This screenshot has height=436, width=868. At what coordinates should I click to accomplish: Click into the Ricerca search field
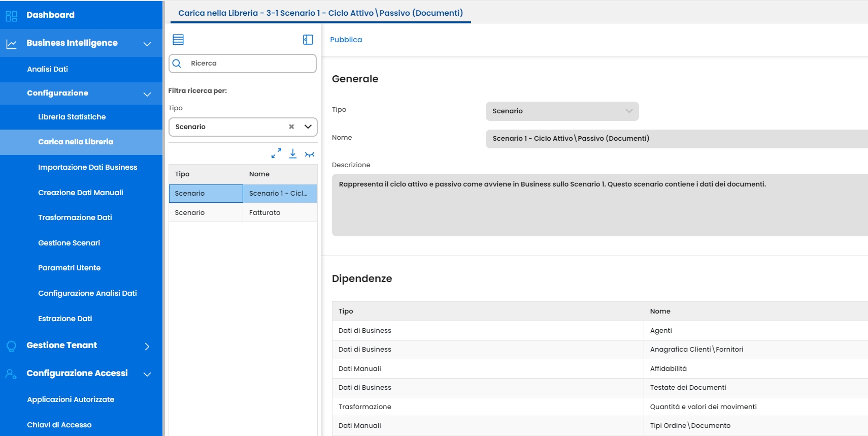pyautogui.click(x=249, y=64)
